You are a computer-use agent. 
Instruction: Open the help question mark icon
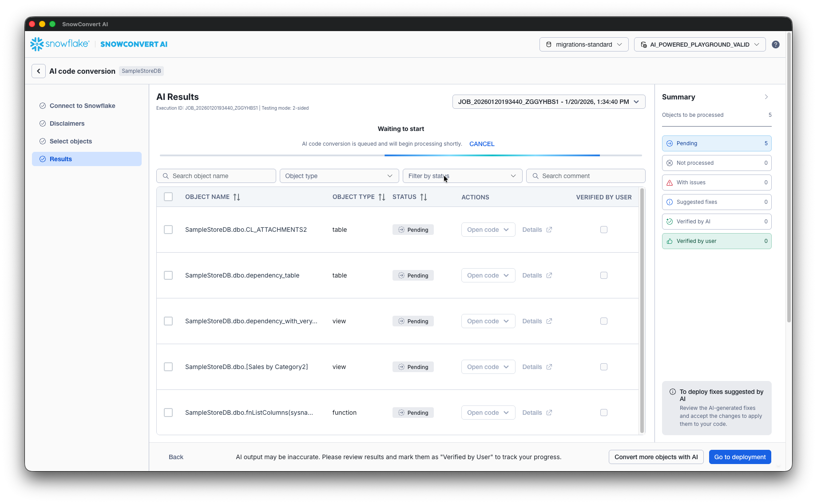(x=775, y=44)
